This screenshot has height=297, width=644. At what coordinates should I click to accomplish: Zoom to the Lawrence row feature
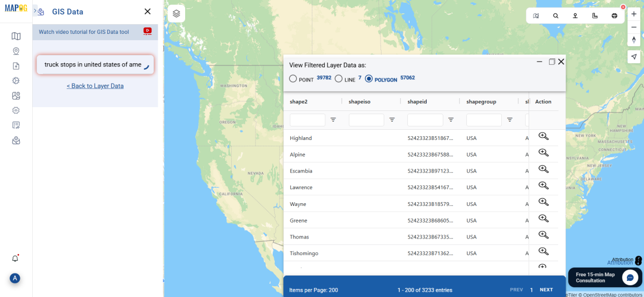pos(543,185)
